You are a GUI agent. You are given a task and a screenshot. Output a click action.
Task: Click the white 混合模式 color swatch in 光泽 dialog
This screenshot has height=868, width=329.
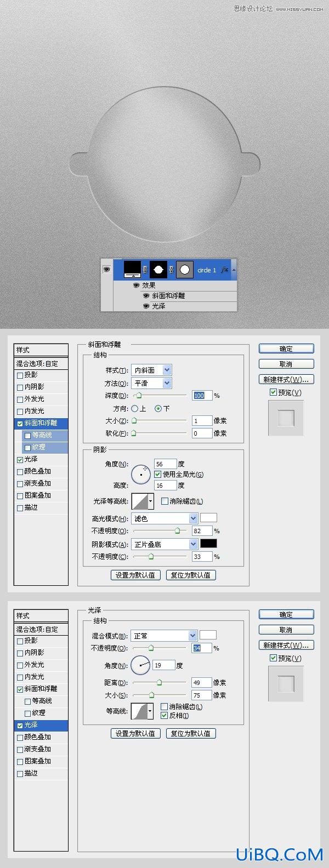pyautogui.click(x=208, y=635)
